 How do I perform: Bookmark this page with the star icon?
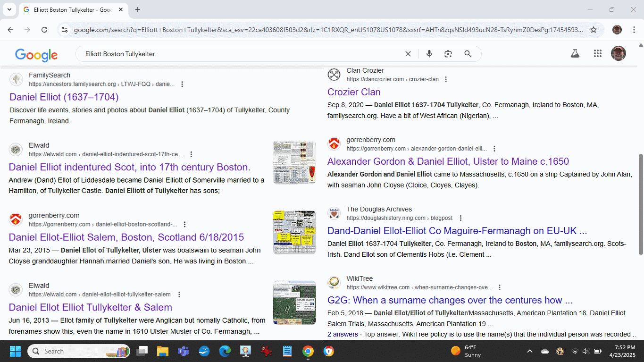point(594,30)
